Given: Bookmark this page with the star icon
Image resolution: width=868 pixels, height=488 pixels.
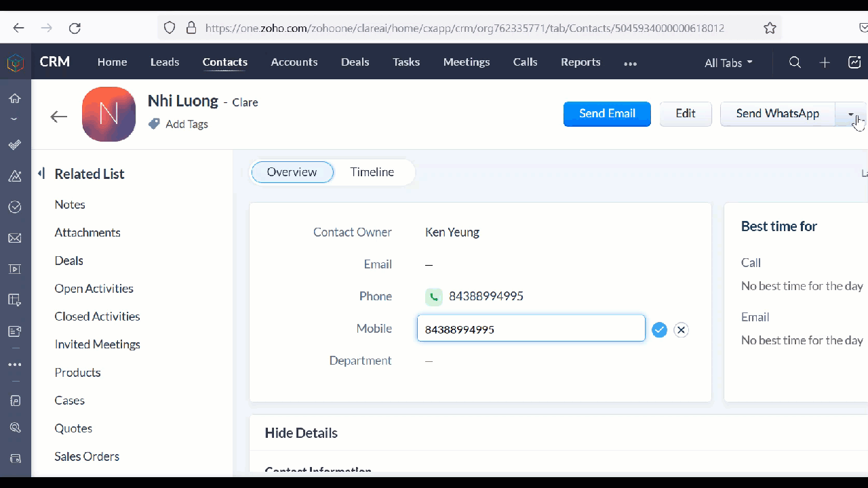Looking at the screenshot, I should click(770, 28).
